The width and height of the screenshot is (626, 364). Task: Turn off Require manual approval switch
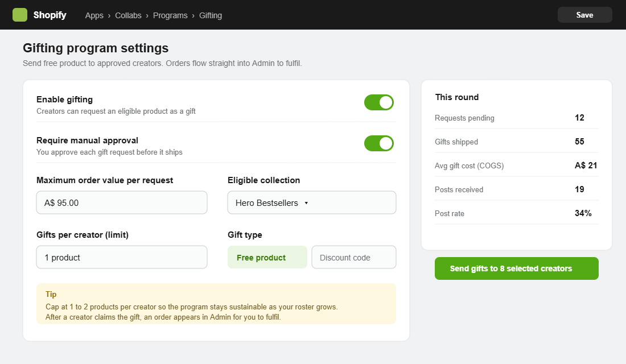click(379, 143)
